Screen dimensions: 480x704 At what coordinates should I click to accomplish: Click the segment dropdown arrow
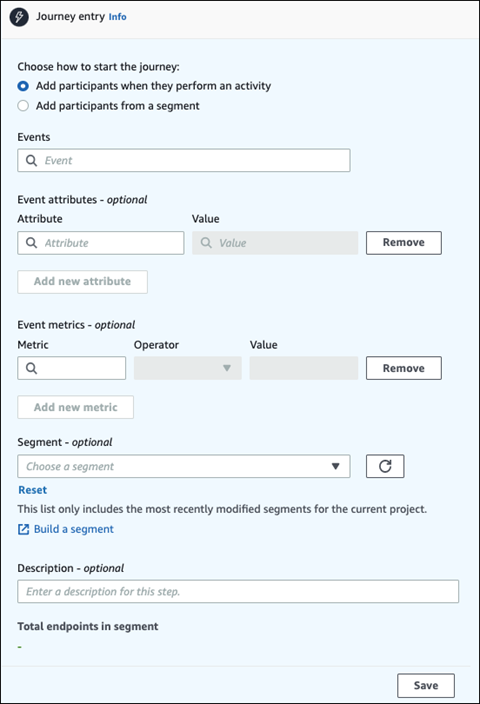pos(335,466)
